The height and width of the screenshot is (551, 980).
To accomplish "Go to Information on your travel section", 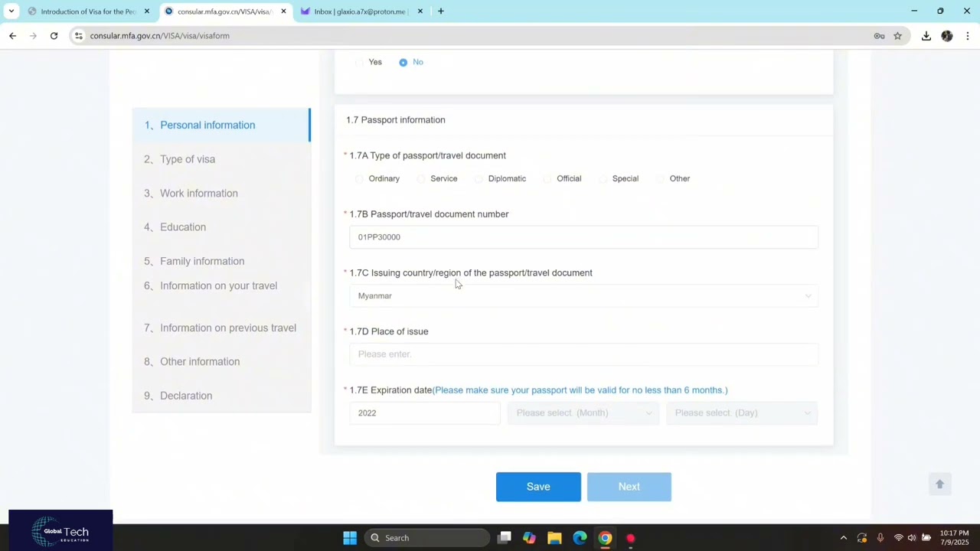I will click(x=221, y=286).
